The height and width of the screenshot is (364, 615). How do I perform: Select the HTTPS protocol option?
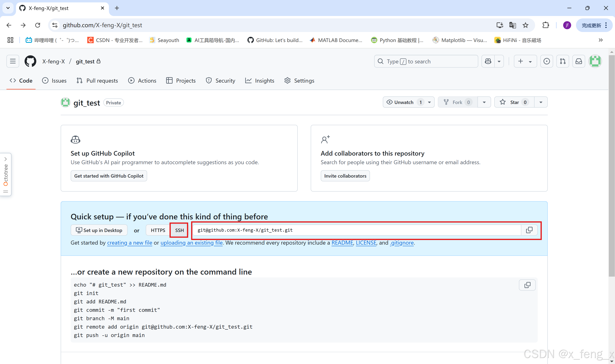(158, 230)
